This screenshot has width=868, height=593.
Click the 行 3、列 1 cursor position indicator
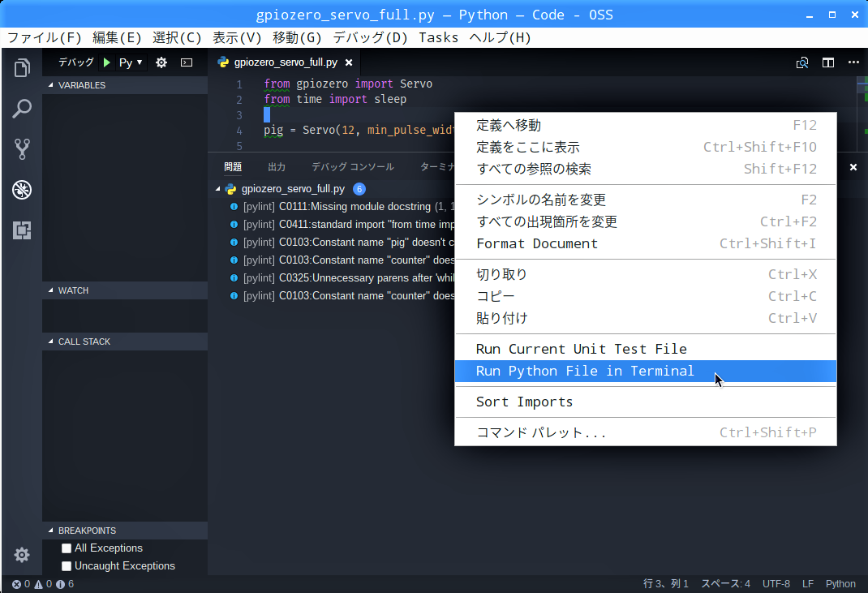point(666,584)
